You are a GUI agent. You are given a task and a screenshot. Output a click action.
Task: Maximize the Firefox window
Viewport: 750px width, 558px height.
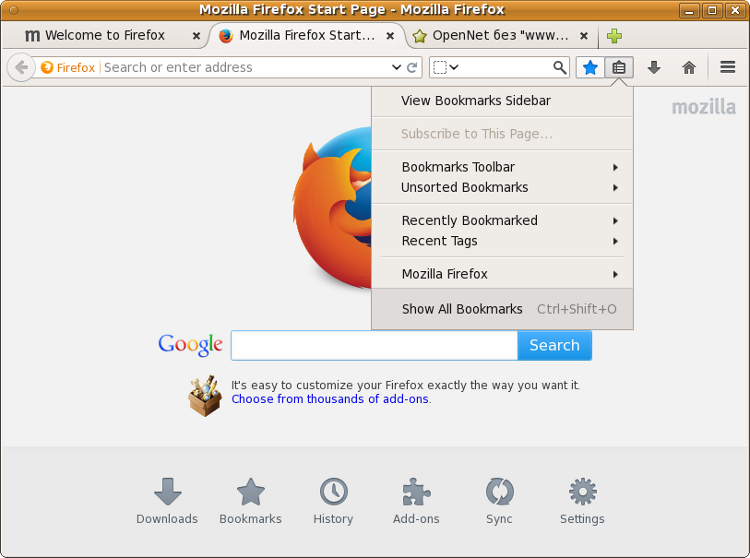click(x=712, y=10)
